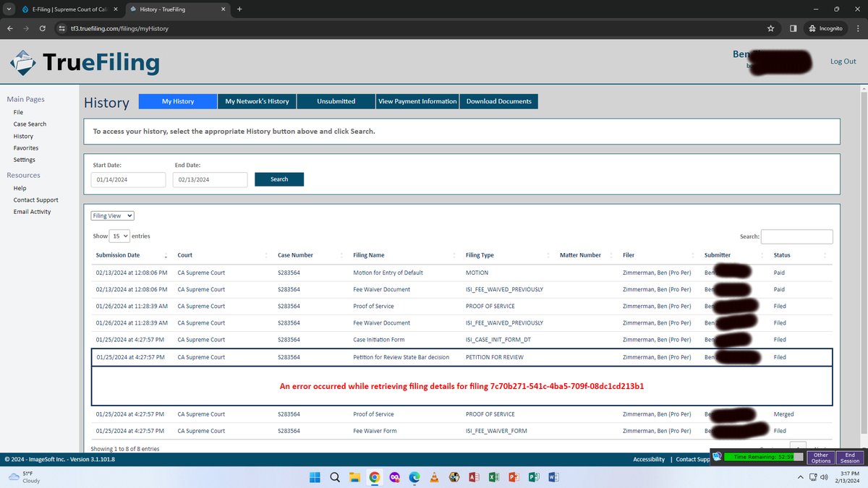This screenshot has height=488, width=868.
Task: Select the Petition for Review State Bar decision row
Action: pos(461,357)
